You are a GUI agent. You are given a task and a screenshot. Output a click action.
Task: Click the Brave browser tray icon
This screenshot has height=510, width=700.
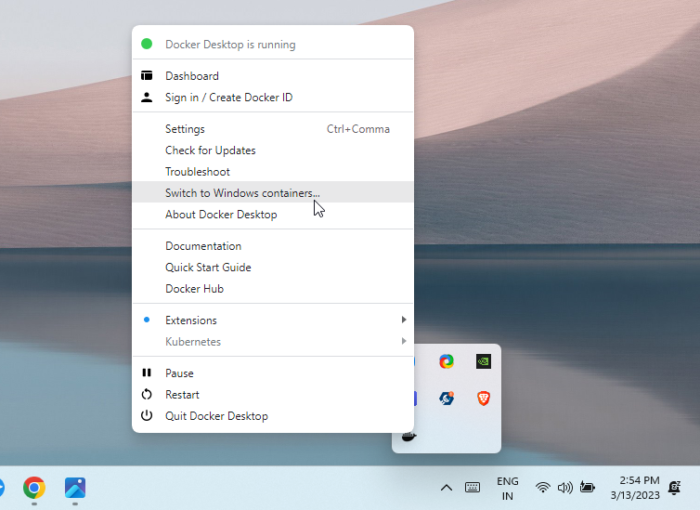(x=483, y=398)
